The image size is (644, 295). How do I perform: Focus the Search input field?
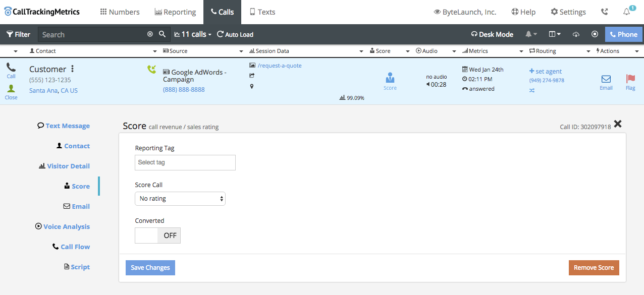[91, 34]
